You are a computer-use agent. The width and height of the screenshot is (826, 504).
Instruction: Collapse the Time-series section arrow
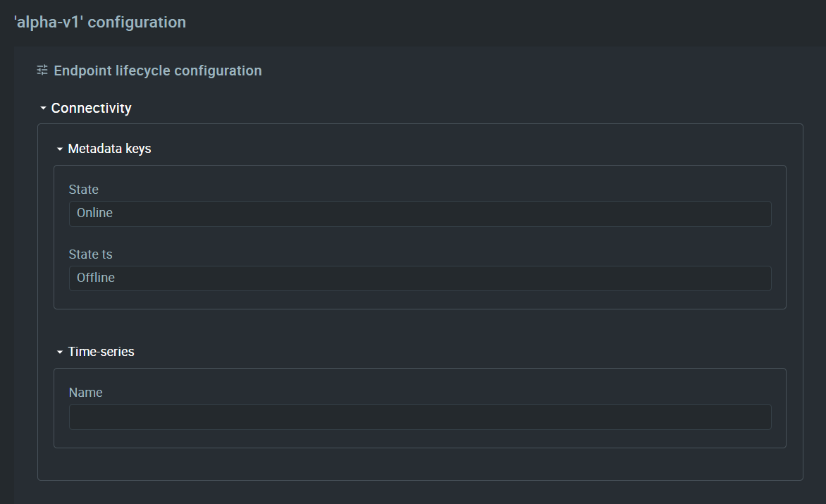click(59, 352)
